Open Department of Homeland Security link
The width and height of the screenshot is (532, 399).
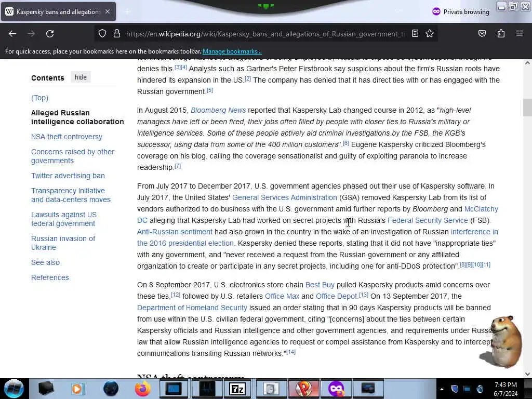[192, 308]
